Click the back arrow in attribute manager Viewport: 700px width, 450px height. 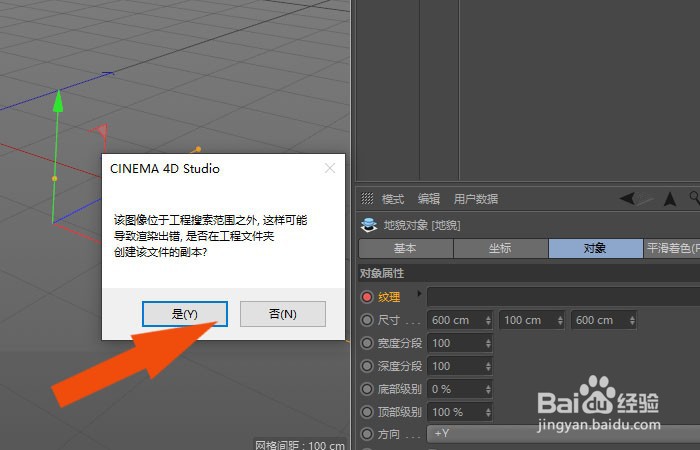coord(628,198)
